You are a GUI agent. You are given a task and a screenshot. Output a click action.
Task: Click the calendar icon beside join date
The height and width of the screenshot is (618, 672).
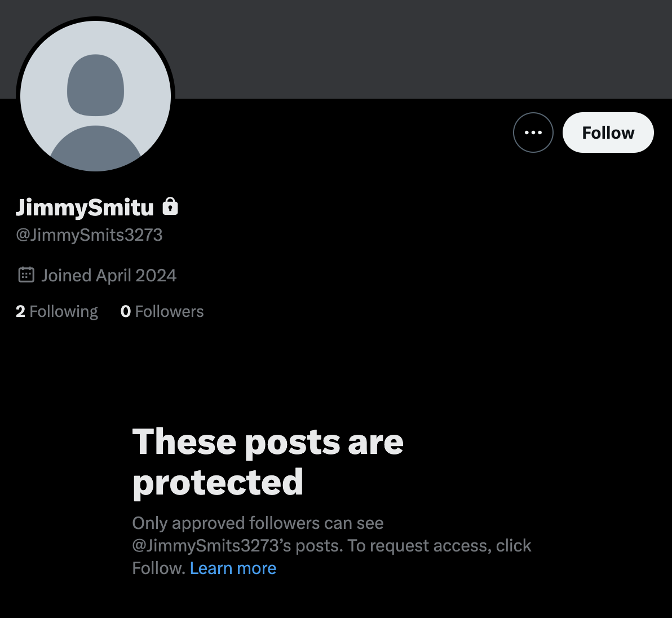26,275
